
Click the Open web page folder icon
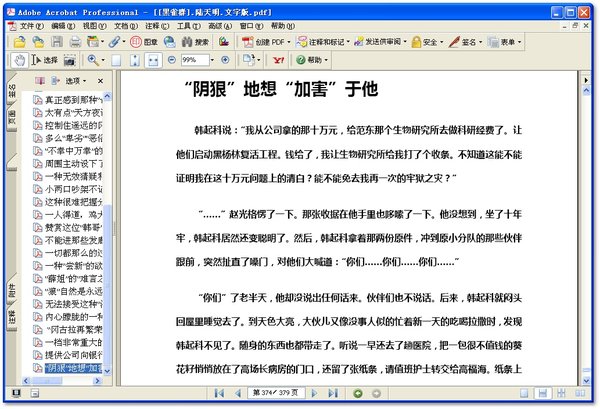38,42
